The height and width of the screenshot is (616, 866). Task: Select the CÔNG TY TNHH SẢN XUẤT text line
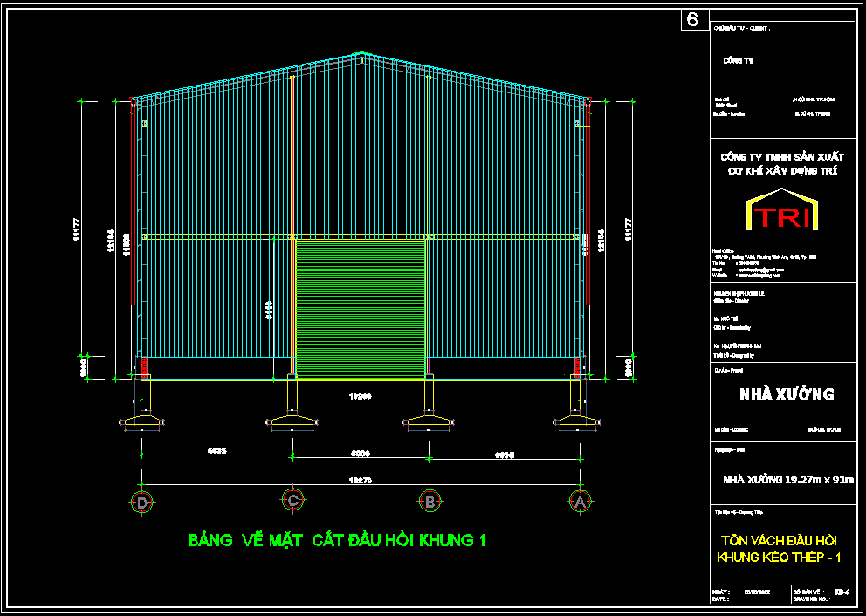click(x=782, y=157)
